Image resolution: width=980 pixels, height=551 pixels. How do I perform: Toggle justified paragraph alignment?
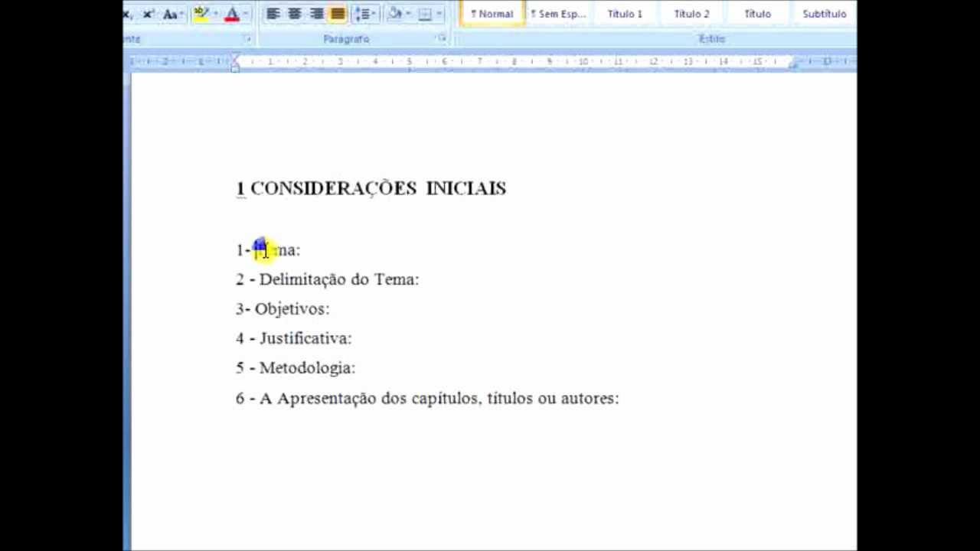338,14
